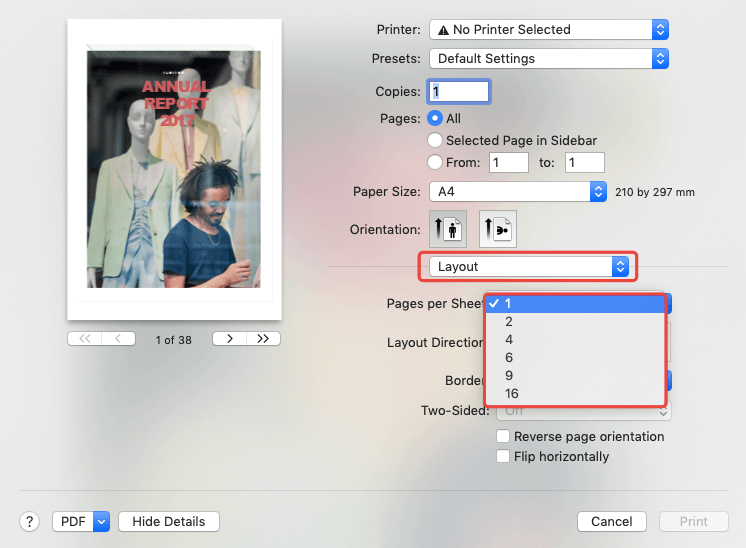Go to previous page in preview
The width and height of the screenshot is (746, 548).
coord(118,339)
